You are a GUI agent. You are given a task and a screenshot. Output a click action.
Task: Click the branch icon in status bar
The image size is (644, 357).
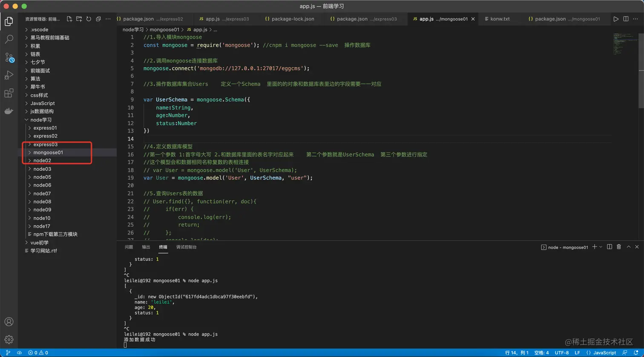[x=8, y=353]
